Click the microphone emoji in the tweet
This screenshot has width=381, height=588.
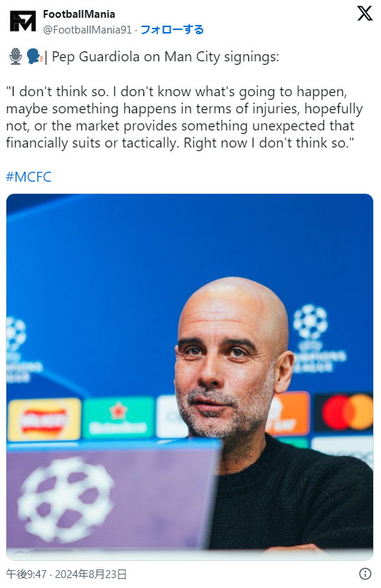pos(16,56)
